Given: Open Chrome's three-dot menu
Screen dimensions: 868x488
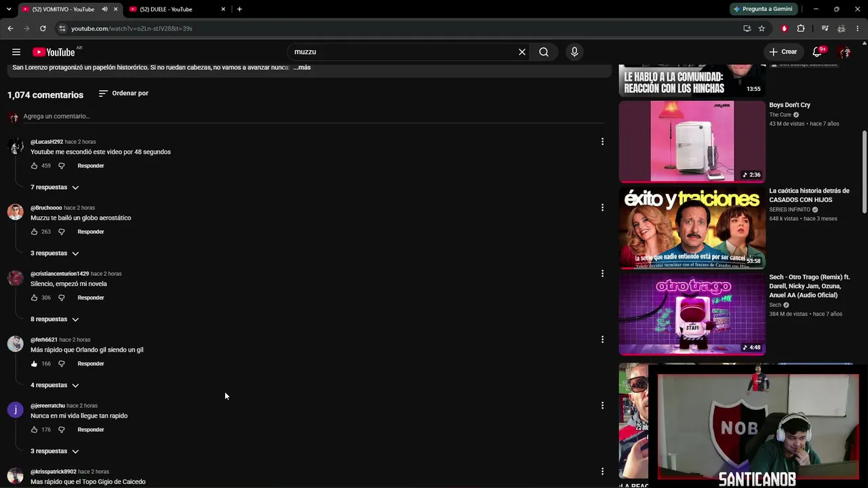Looking at the screenshot, I should [x=858, y=28].
